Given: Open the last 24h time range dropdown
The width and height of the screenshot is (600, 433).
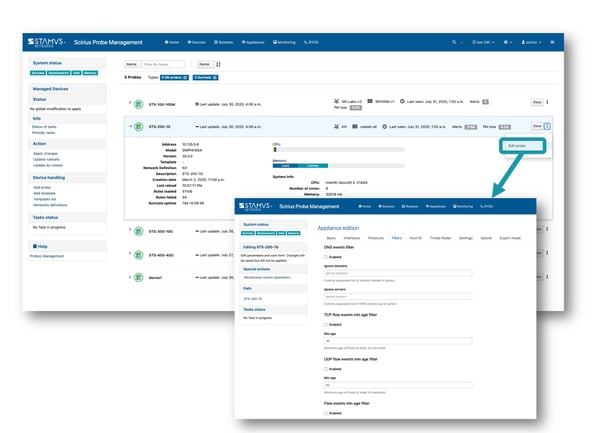Looking at the screenshot, I should coord(483,42).
